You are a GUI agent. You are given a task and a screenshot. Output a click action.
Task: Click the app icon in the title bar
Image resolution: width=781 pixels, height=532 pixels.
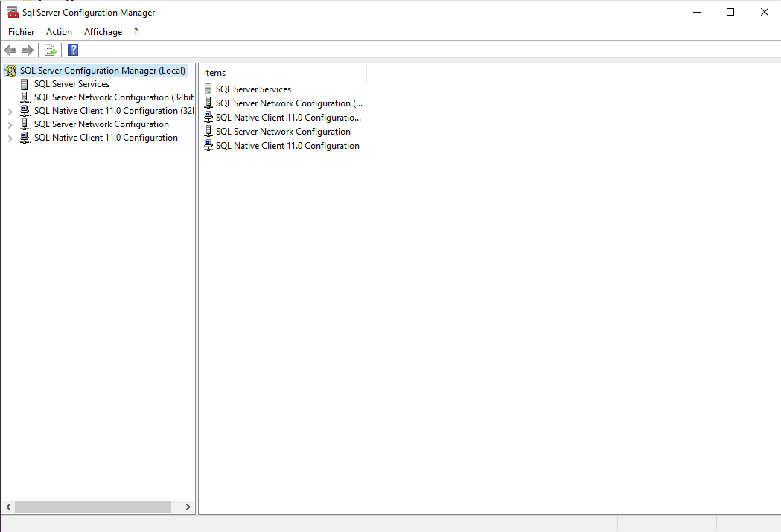(x=13, y=12)
